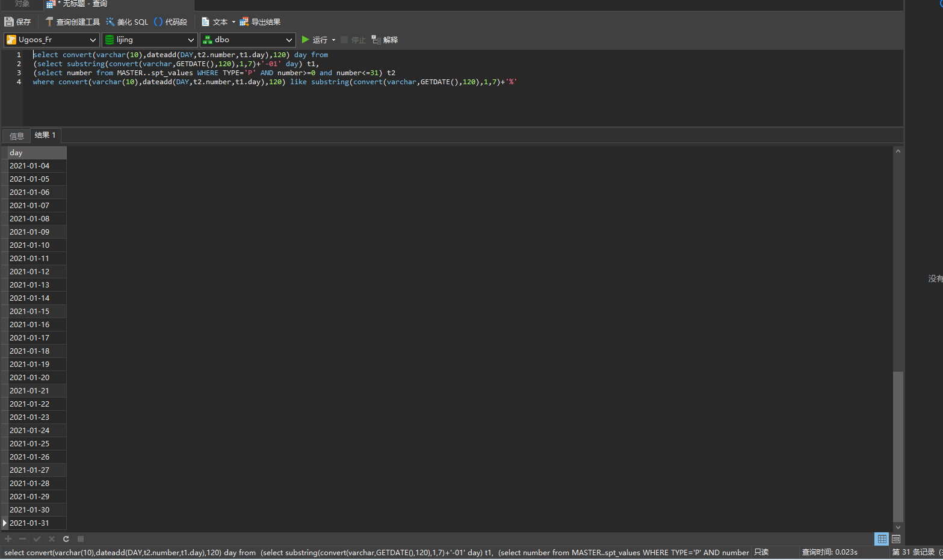Click Export Result (导出结果)

[x=260, y=22]
